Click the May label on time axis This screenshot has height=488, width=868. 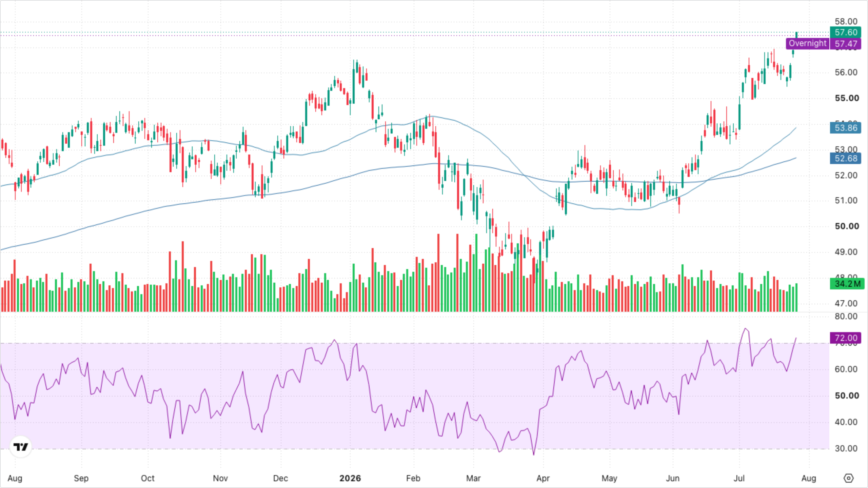point(609,478)
